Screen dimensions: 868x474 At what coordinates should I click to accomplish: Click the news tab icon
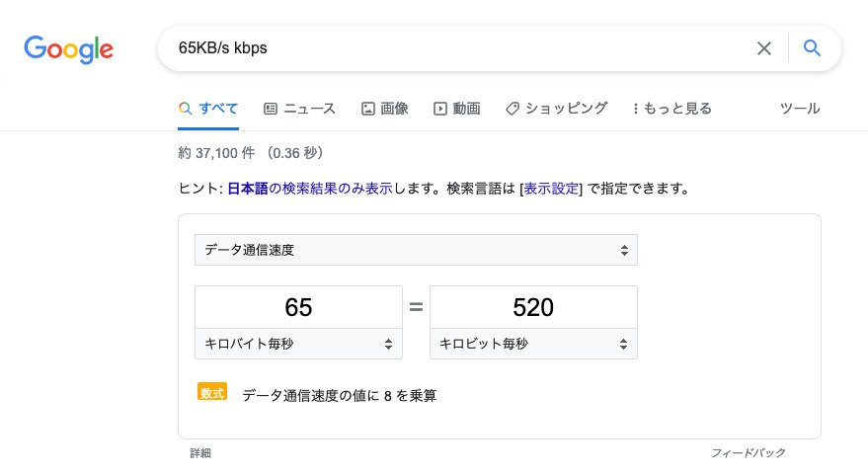[271, 109]
